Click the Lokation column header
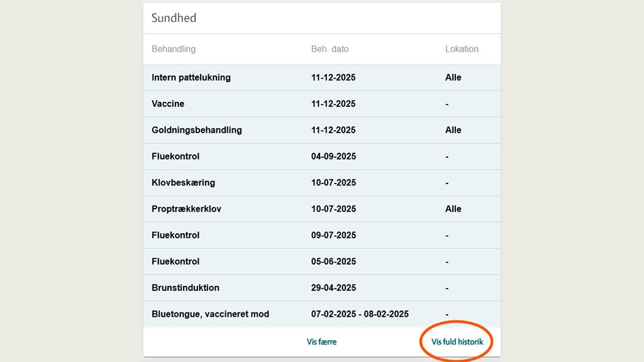This screenshot has width=644, height=362. click(462, 48)
